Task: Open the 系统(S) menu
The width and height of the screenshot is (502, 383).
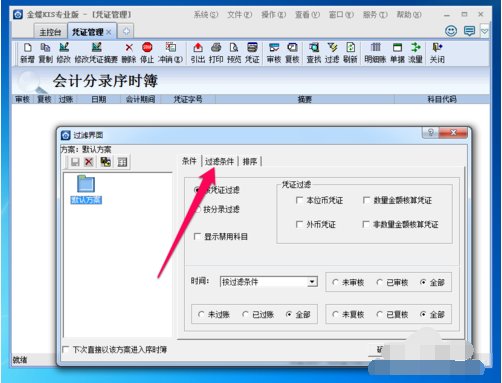Action: coord(206,15)
